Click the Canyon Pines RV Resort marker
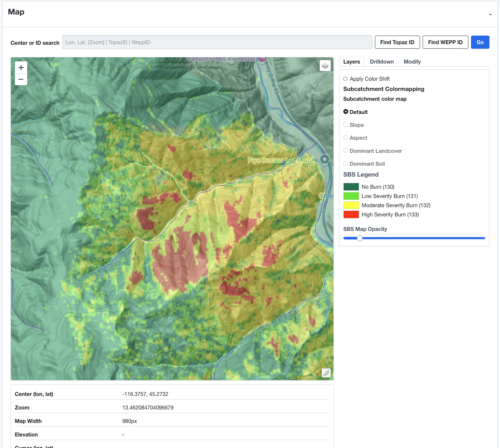The image size is (500, 448). tap(262, 59)
